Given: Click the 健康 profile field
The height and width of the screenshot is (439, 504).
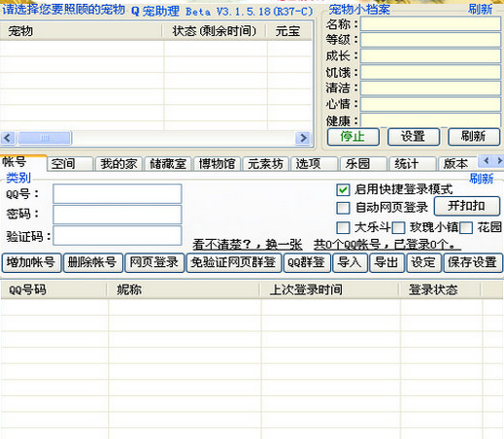Looking at the screenshot, I should 431,119.
